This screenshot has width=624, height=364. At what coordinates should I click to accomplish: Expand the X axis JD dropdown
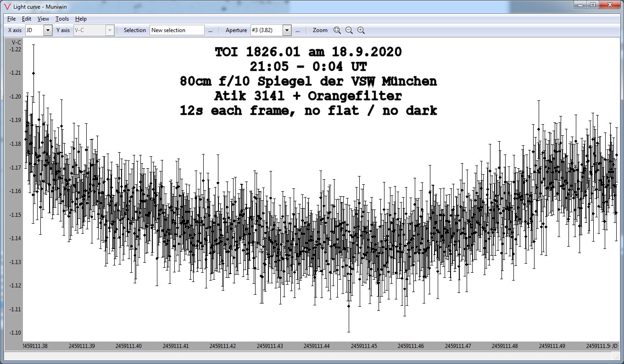(48, 30)
